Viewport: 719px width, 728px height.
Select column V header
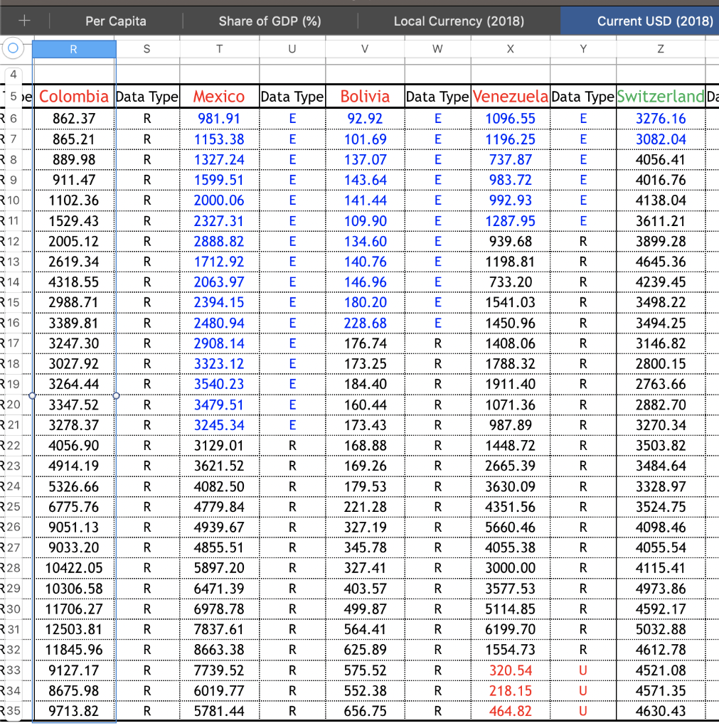pyautogui.click(x=365, y=49)
